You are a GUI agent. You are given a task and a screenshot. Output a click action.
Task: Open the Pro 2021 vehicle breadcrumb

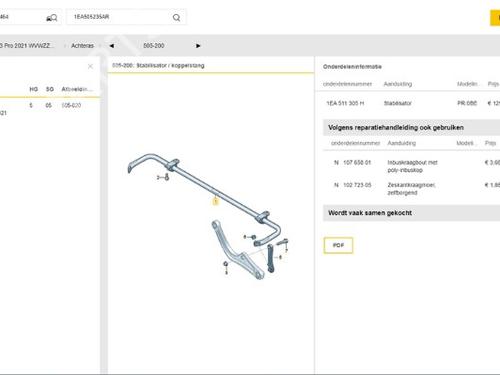click(x=27, y=46)
